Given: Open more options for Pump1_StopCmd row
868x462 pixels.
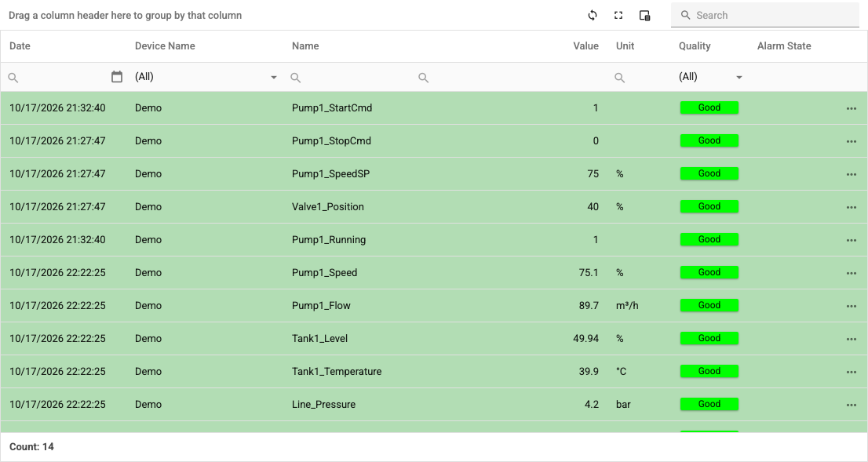Looking at the screenshot, I should coord(852,142).
